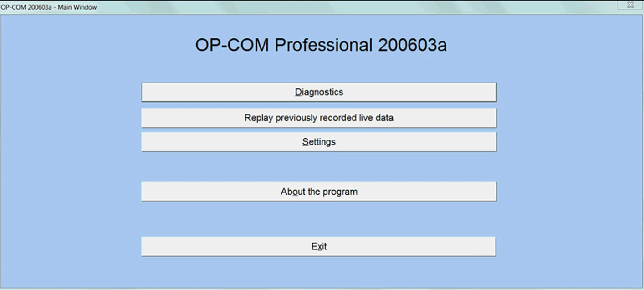
Task: Select the About the program button
Action: point(319,192)
